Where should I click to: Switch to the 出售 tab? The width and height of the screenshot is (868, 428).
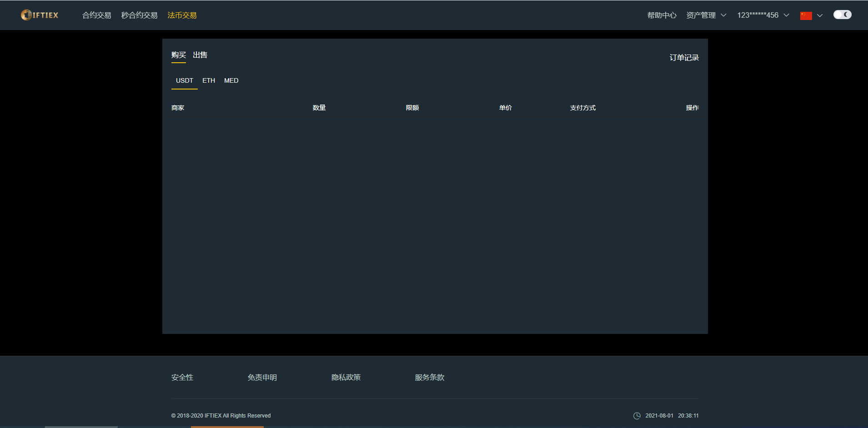pyautogui.click(x=200, y=55)
